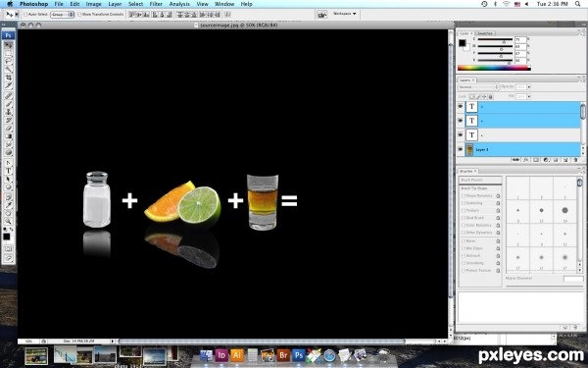The width and height of the screenshot is (588, 368).
Task: Create new adjustment layer
Action: pyautogui.click(x=546, y=160)
